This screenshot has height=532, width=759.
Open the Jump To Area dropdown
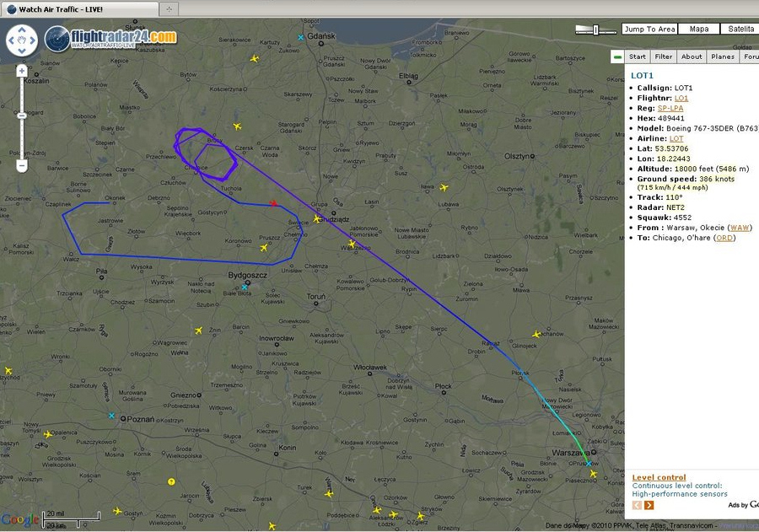coord(649,29)
